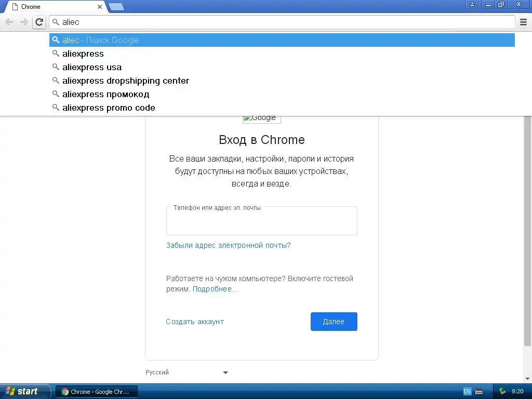Restore down the Chrome window
This screenshot has width=532, height=399.
pyautogui.click(x=501, y=4)
